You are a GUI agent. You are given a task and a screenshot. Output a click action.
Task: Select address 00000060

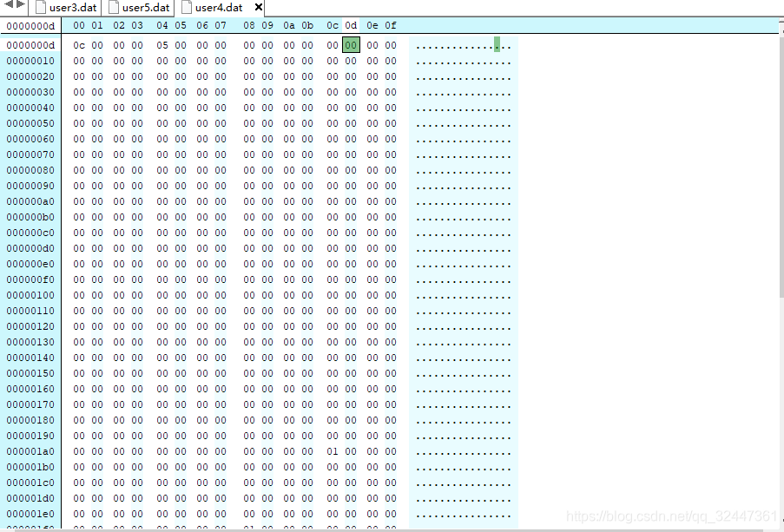point(30,139)
